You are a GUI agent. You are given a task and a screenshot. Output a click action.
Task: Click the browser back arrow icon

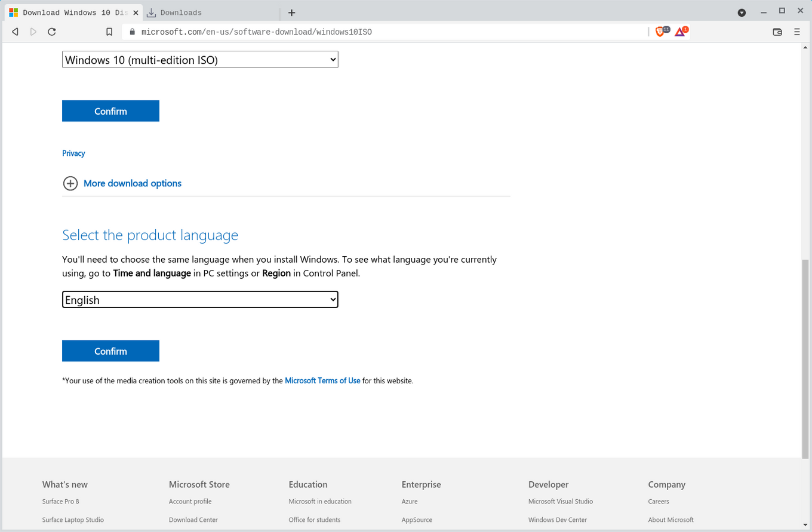[x=15, y=32]
